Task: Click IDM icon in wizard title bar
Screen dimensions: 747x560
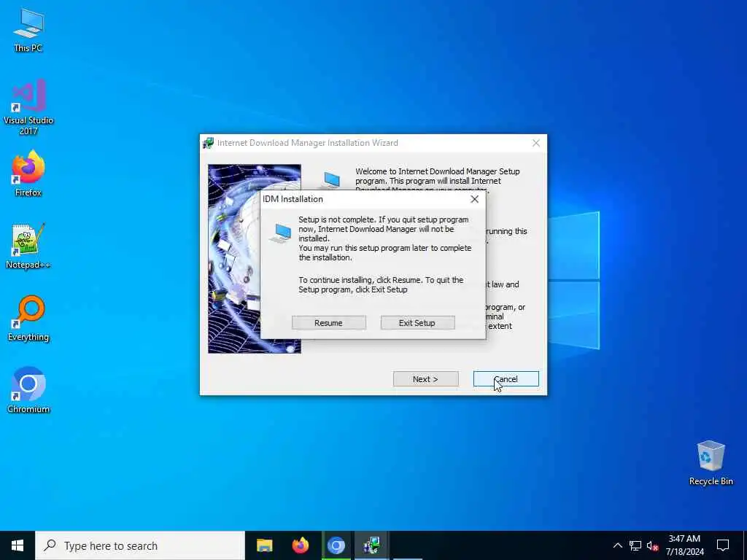Action: click(208, 143)
